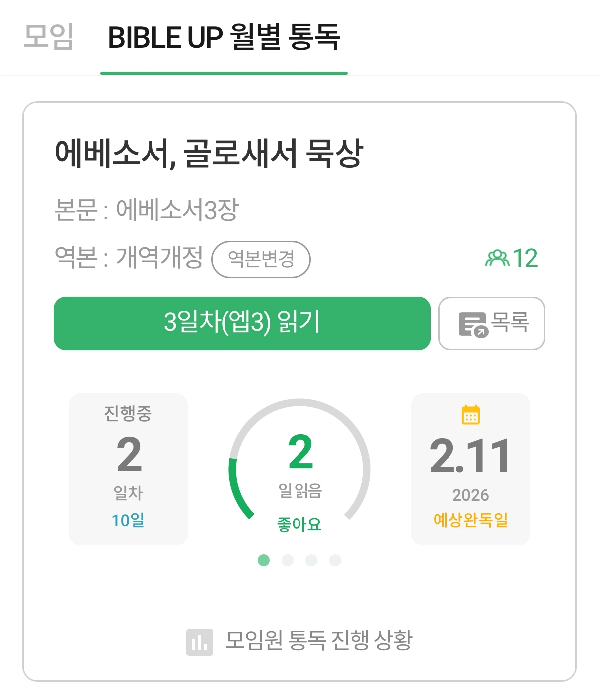Click the 에베소서, 골로새서 묵상 title
Screen dimensions: 599x700
pyautogui.click(x=209, y=153)
